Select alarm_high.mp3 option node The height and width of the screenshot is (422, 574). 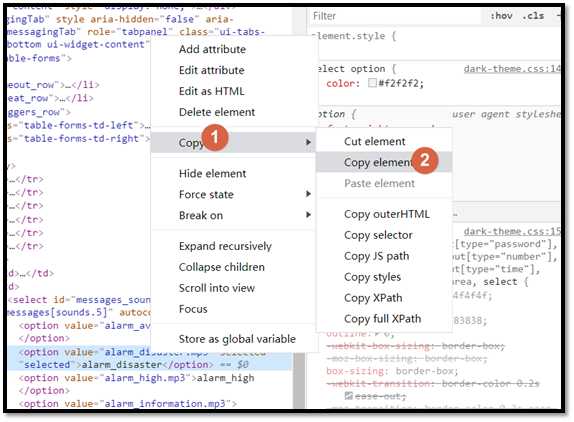click(x=137, y=384)
